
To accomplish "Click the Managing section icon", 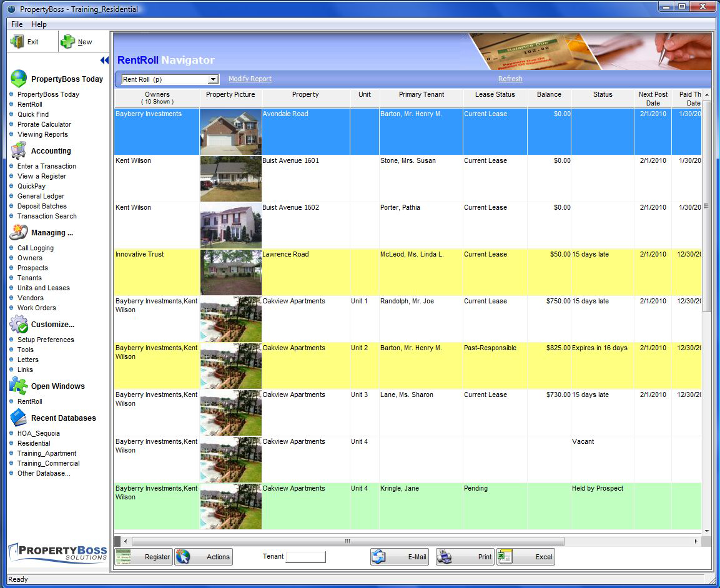I will click(18, 232).
